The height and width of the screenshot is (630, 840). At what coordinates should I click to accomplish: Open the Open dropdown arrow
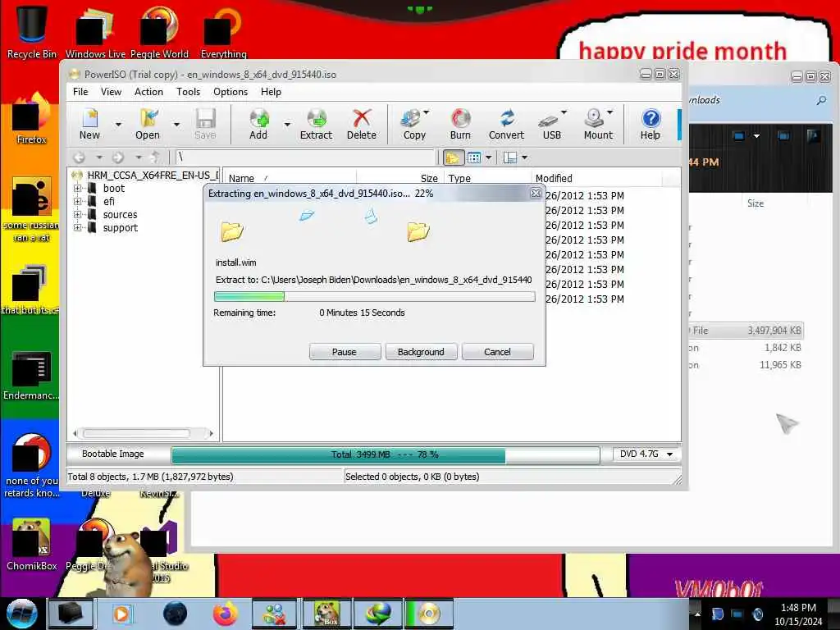point(176,125)
